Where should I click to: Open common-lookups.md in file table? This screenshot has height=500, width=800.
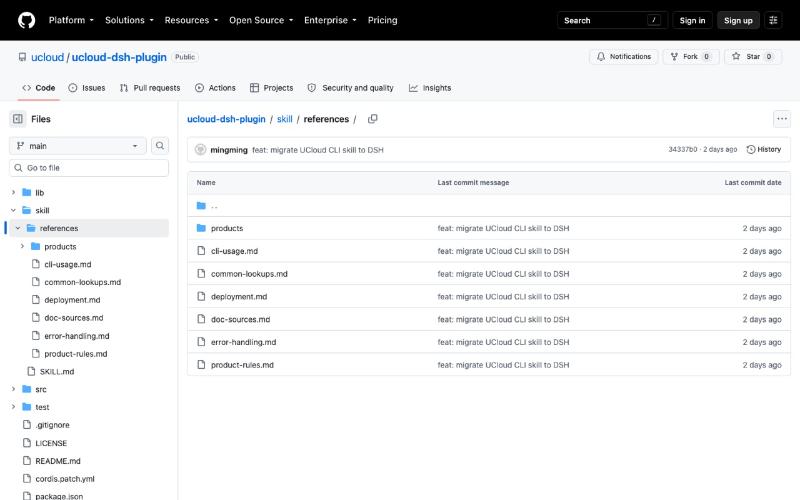(249, 274)
